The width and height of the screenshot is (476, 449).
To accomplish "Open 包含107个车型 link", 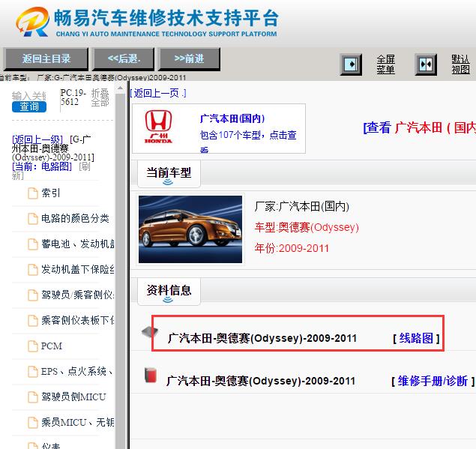I will 248,142.
